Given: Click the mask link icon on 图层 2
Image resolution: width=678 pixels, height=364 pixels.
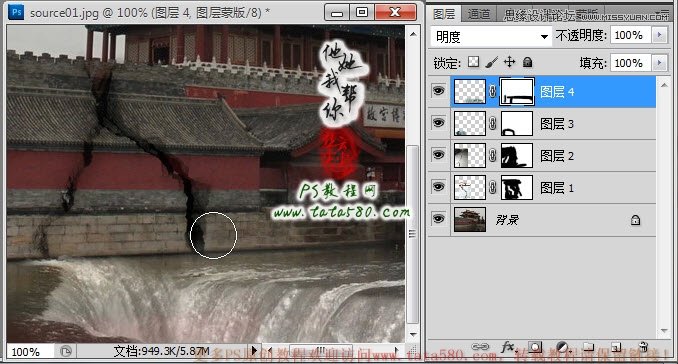Looking at the screenshot, I should click(x=493, y=155).
